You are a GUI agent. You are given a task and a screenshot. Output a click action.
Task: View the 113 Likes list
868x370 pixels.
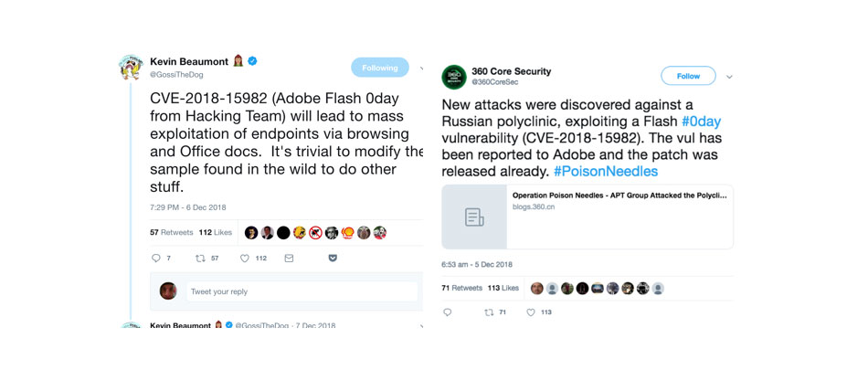[x=503, y=288]
